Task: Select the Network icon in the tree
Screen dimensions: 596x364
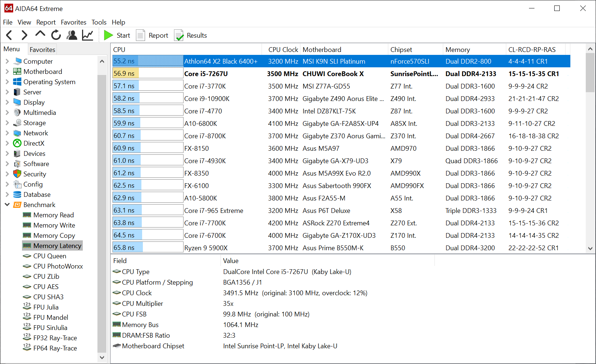Action: pyautogui.click(x=17, y=133)
